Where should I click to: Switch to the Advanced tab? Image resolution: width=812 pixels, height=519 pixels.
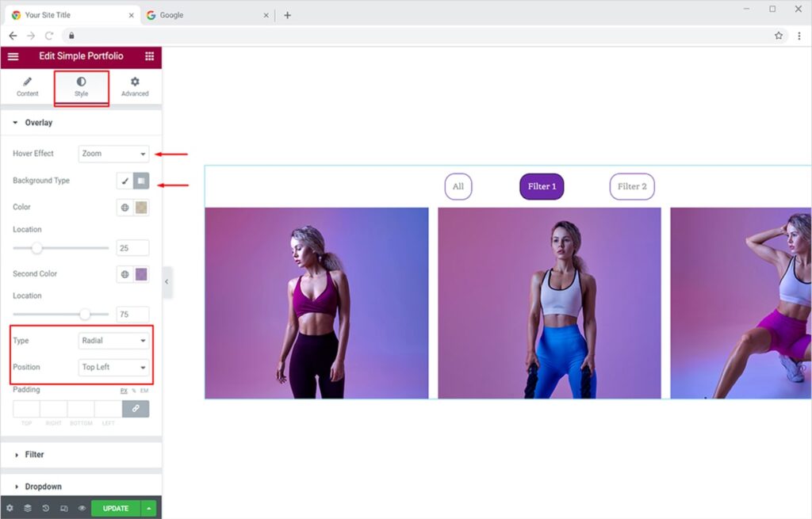coord(135,87)
